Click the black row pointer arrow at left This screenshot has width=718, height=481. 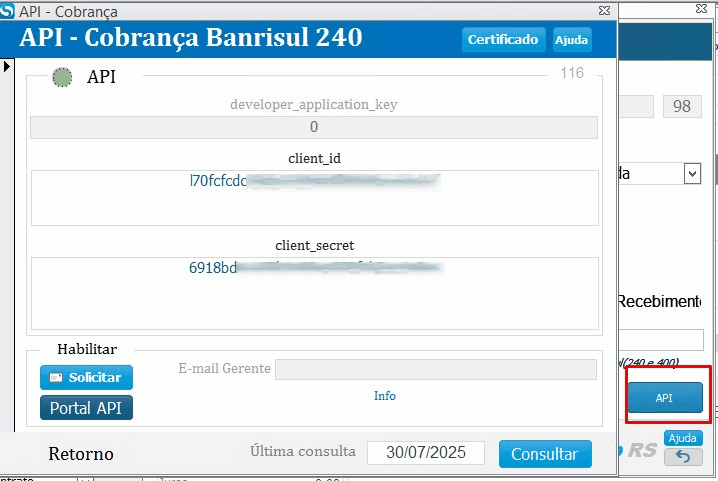point(6,66)
